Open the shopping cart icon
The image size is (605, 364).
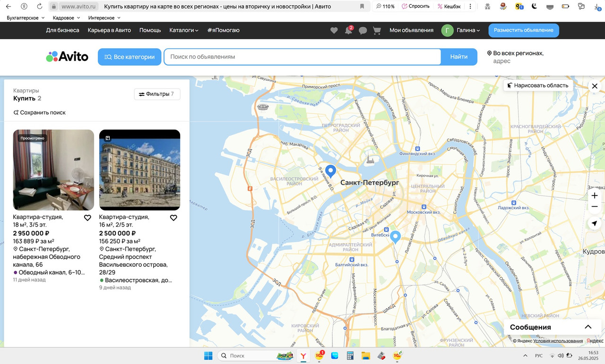click(x=377, y=30)
